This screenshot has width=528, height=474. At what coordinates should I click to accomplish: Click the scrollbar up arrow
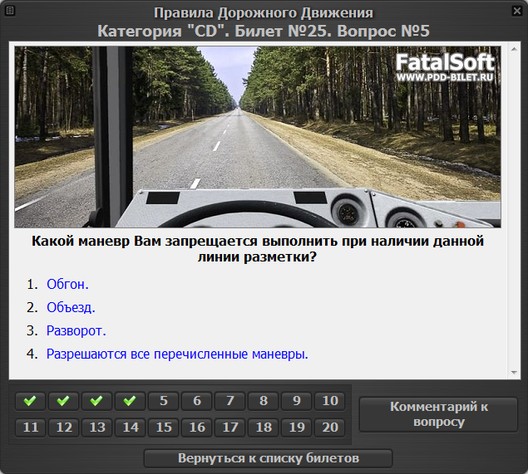514,49
